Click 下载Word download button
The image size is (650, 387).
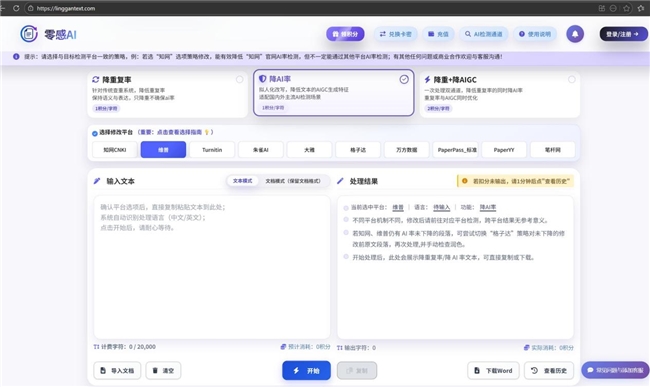coord(493,370)
